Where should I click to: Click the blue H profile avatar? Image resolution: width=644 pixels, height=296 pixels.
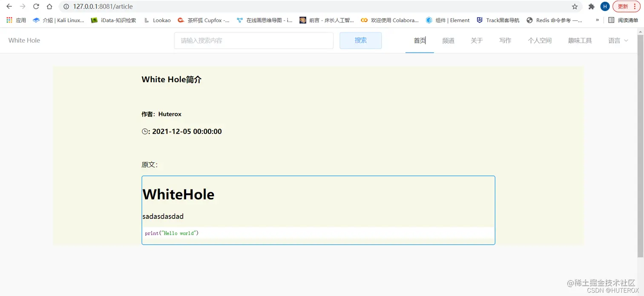click(x=604, y=6)
